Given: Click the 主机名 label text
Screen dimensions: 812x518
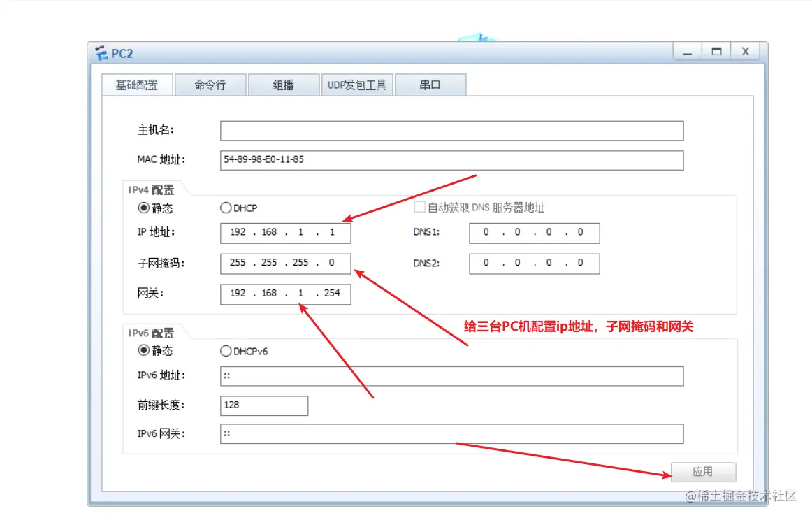Looking at the screenshot, I should pos(156,130).
